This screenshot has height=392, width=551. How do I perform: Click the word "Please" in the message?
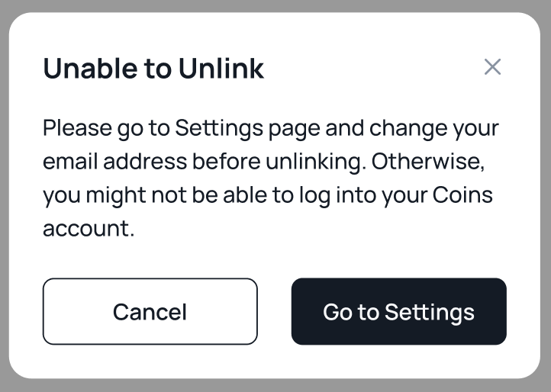click(76, 128)
